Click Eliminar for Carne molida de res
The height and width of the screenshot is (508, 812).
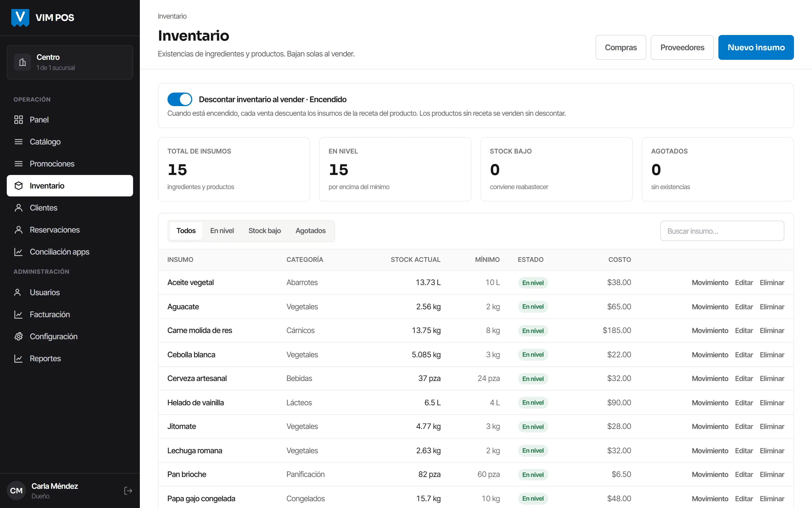coord(772,330)
